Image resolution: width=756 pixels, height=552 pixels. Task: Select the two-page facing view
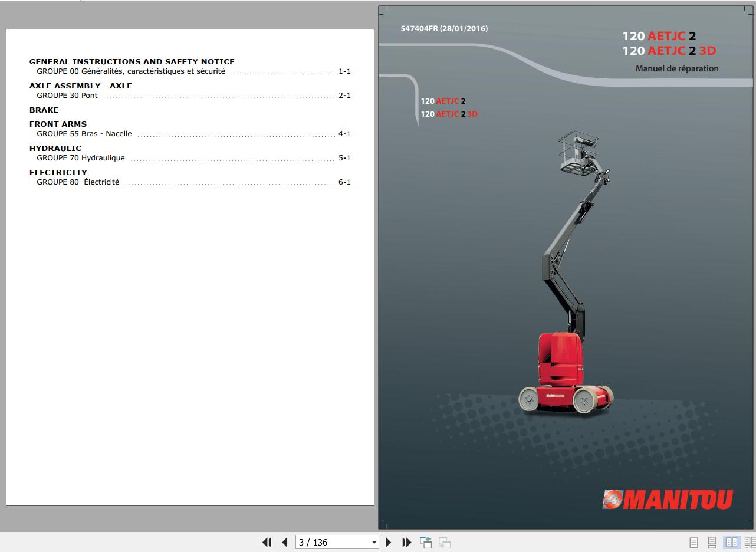(731, 542)
